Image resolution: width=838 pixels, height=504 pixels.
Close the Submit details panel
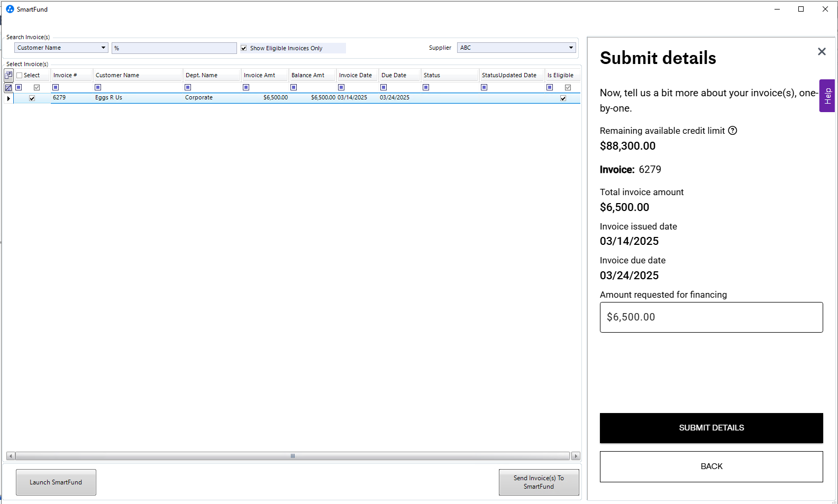point(822,51)
